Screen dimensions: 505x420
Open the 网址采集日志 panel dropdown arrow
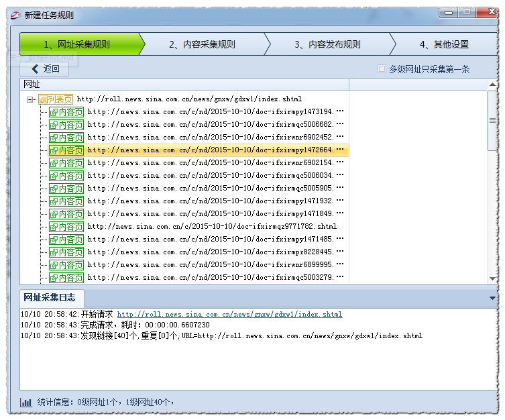click(x=492, y=298)
